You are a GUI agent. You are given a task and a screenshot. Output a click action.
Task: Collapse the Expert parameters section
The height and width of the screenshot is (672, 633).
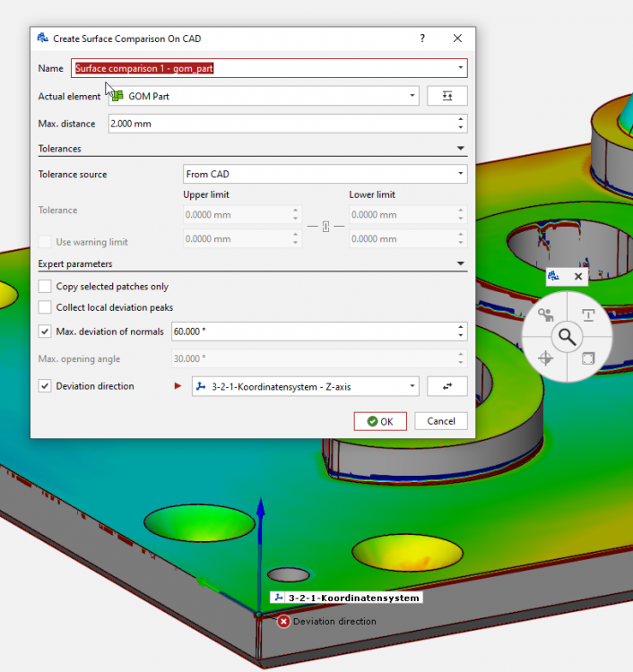(x=461, y=263)
